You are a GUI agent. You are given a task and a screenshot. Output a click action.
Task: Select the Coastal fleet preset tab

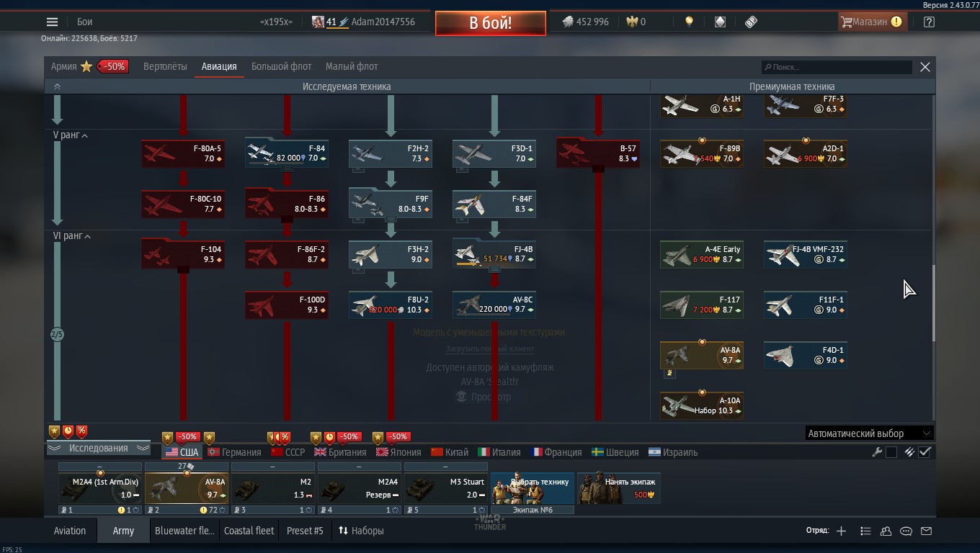pos(249,531)
